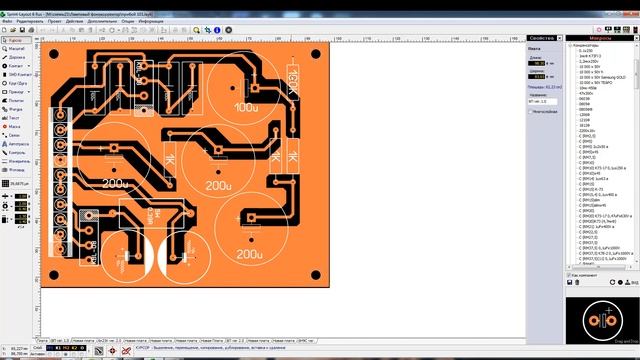
Task: Click the macros list horizontal scrollbar
Action: click(x=599, y=267)
